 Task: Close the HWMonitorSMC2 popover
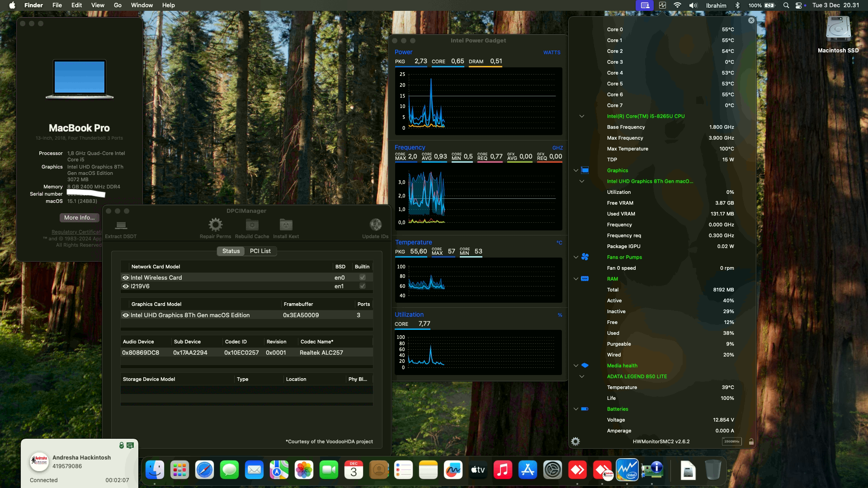coord(751,20)
